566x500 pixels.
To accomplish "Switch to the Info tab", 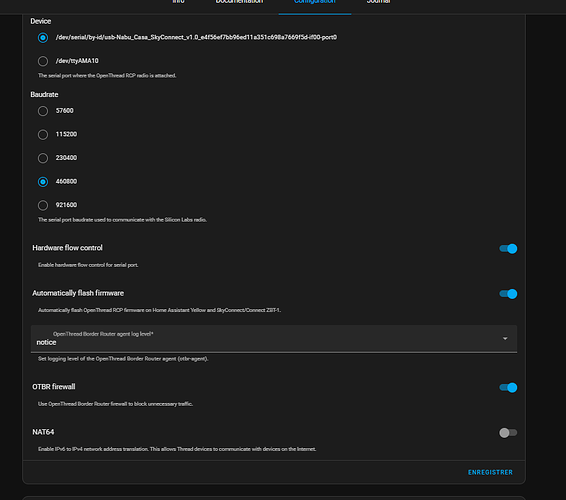I will [x=179, y=2].
